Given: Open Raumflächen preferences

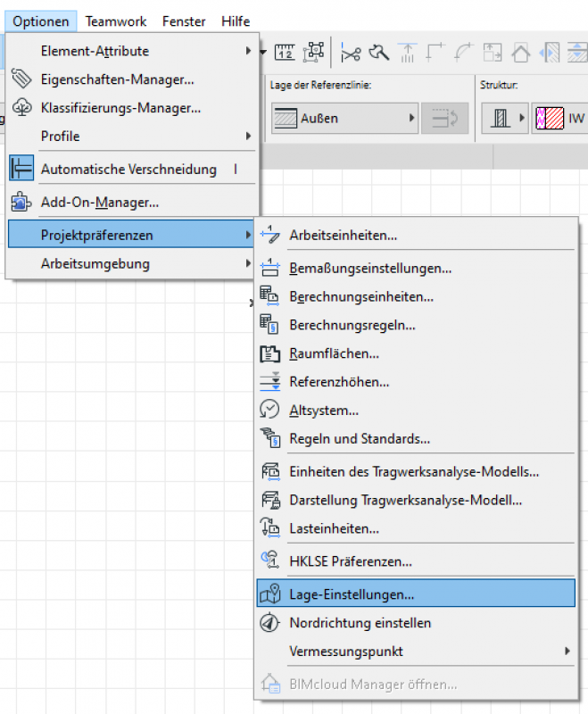Looking at the screenshot, I should click(334, 353).
